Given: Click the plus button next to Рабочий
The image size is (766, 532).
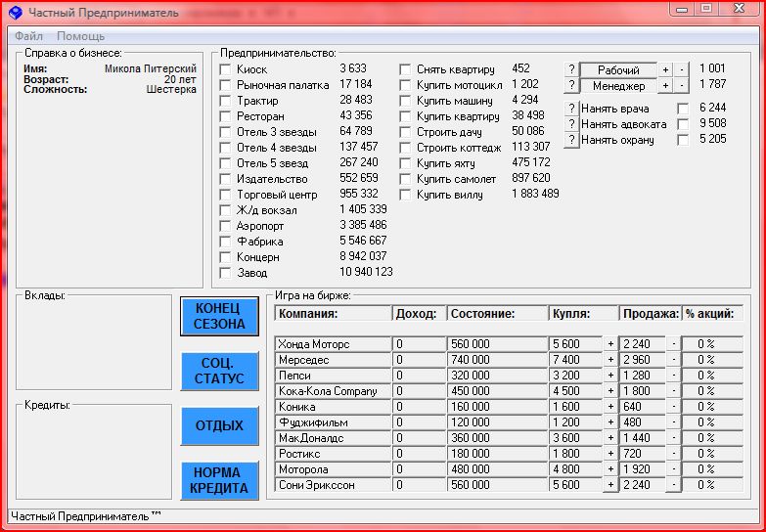Looking at the screenshot, I should pyautogui.click(x=665, y=70).
